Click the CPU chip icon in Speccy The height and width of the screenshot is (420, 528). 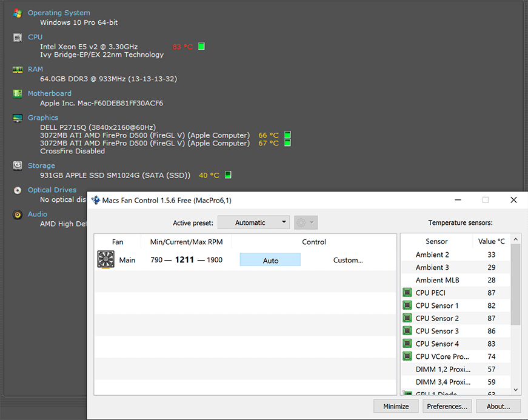click(18, 38)
